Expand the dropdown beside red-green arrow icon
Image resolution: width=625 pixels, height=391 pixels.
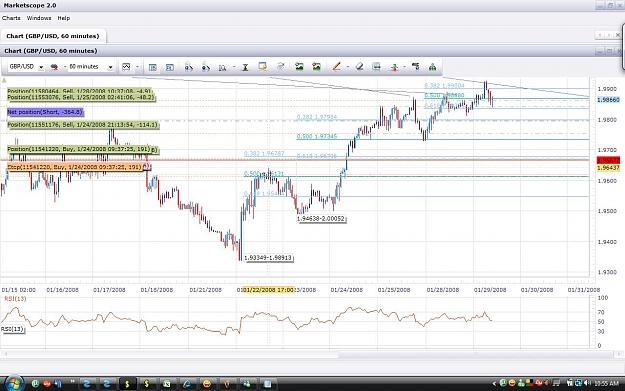404,67
